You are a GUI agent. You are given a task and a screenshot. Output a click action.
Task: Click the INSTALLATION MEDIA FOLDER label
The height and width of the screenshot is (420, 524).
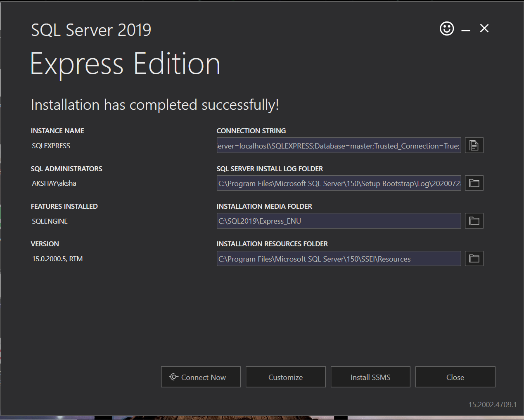264,206
